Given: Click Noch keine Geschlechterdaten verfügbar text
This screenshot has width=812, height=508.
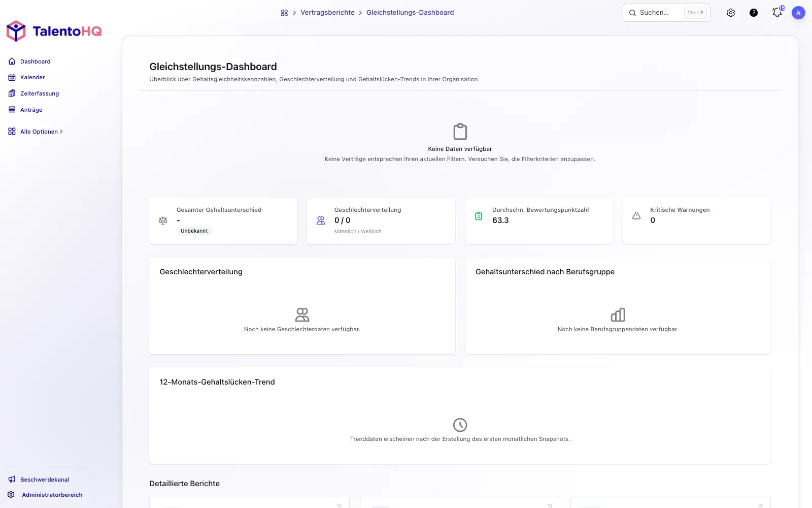Looking at the screenshot, I should tap(302, 329).
